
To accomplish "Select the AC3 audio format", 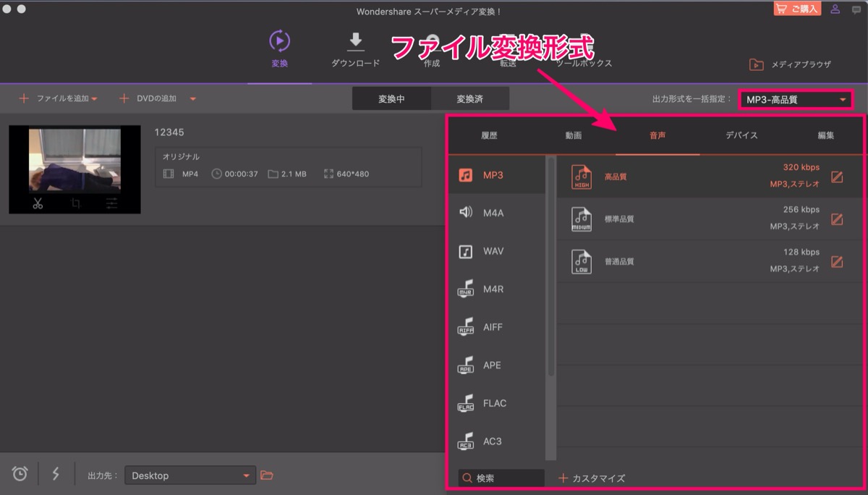I will pyautogui.click(x=497, y=441).
